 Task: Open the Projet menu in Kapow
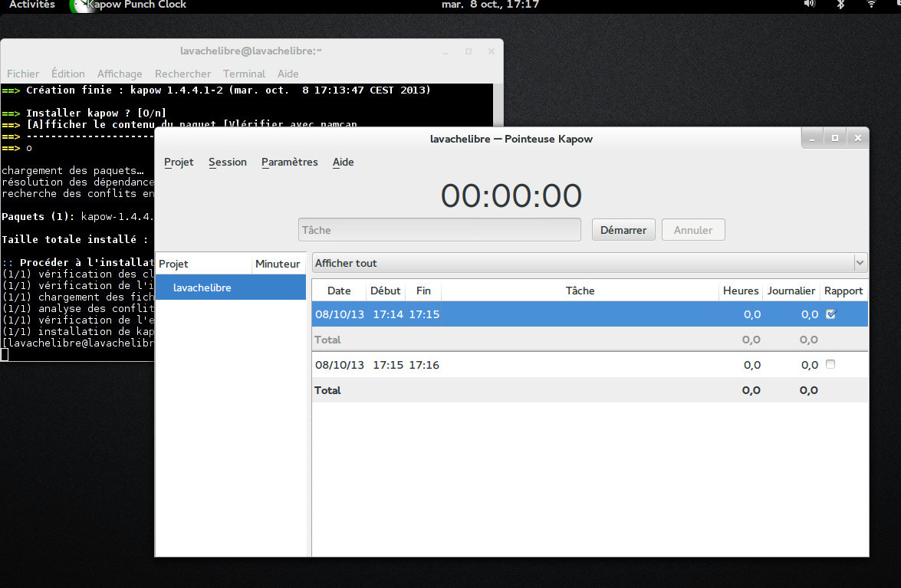click(179, 162)
